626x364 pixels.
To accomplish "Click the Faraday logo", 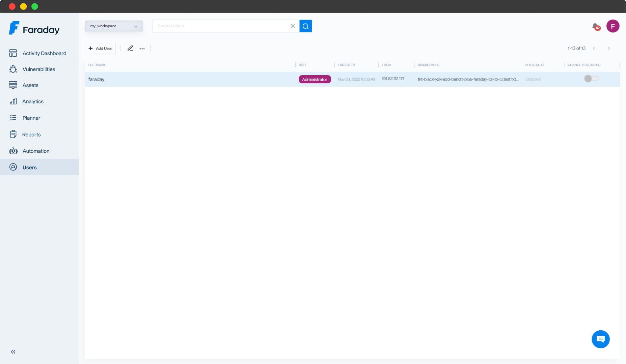I will [34, 29].
